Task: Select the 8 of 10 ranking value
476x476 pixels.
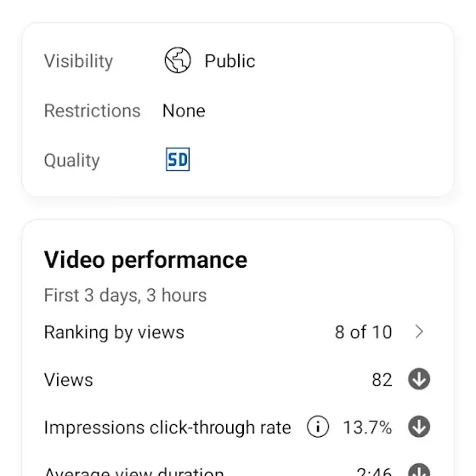Action: point(364,332)
